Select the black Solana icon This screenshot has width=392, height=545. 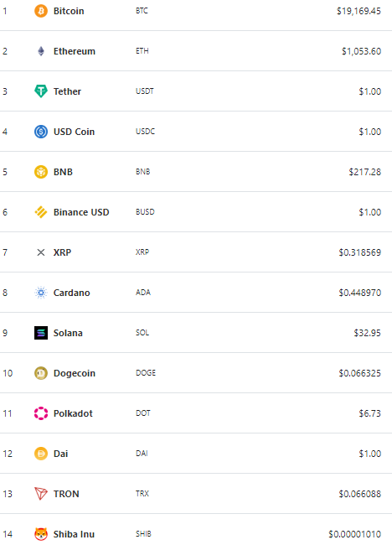click(x=40, y=333)
